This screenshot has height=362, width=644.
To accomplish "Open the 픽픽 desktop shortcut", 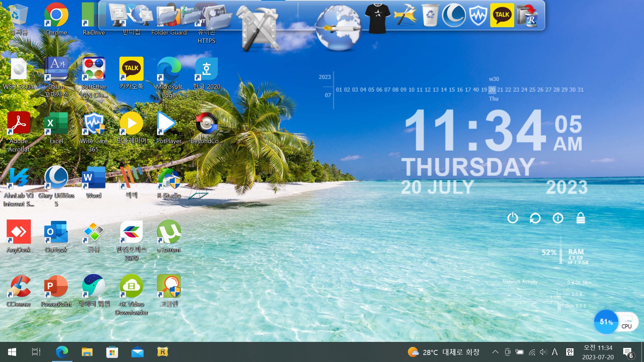I will [131, 178].
